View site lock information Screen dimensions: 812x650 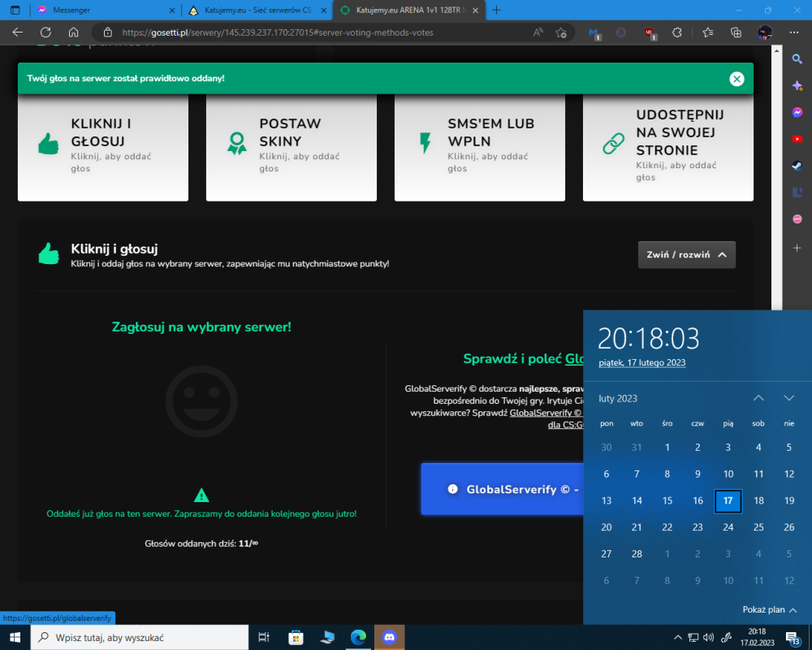[x=108, y=32]
